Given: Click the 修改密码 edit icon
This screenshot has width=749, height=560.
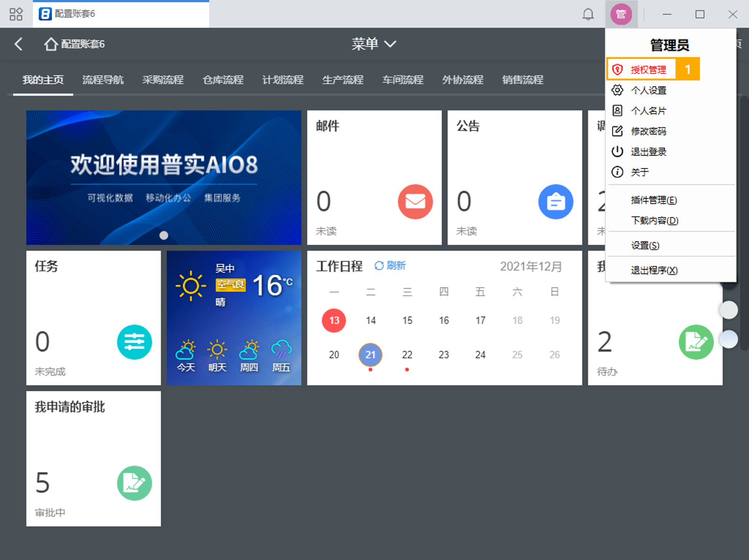Looking at the screenshot, I should coord(617,131).
